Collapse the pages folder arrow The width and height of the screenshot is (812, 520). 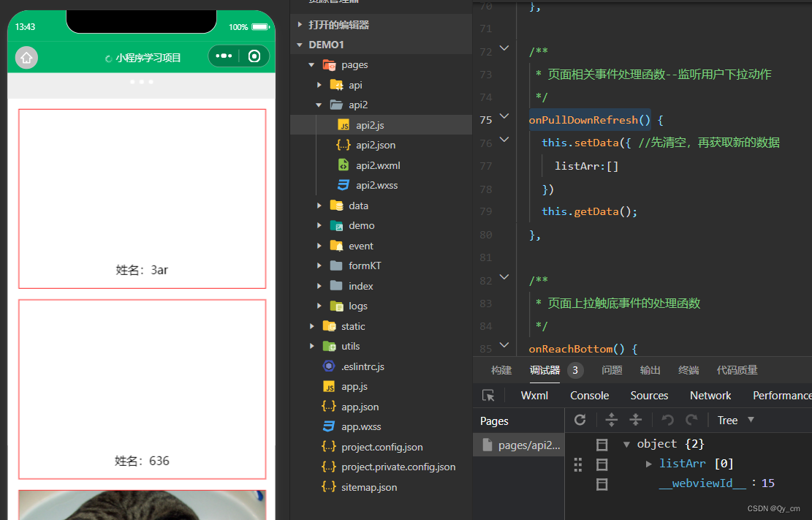[x=311, y=65]
